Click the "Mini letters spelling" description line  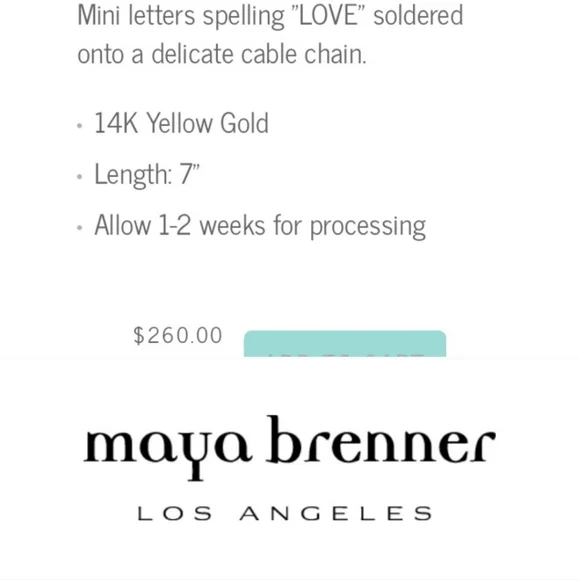pos(270,16)
